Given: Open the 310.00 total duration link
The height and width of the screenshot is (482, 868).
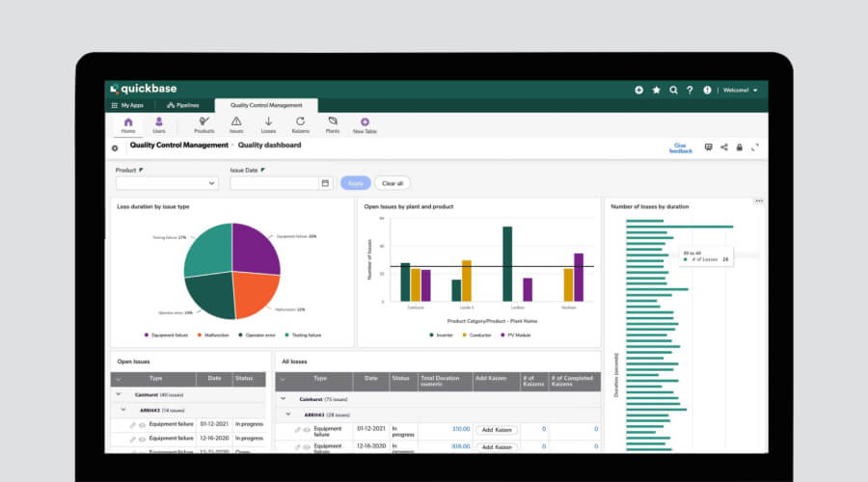Looking at the screenshot, I should pyautogui.click(x=461, y=429).
